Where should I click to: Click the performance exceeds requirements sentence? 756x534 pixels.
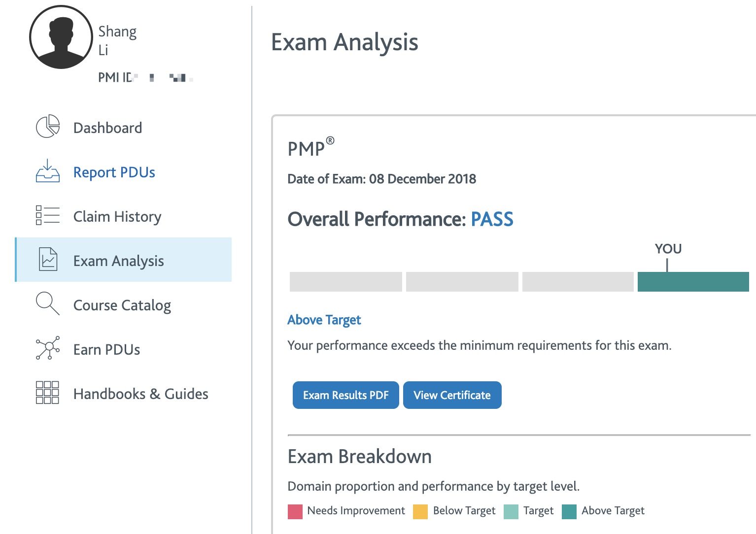(x=480, y=345)
